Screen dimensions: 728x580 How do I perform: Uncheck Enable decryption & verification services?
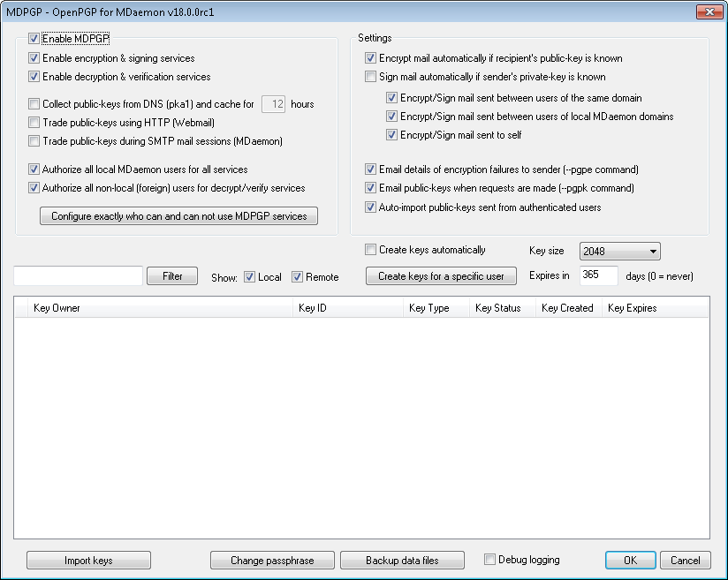coord(34,77)
